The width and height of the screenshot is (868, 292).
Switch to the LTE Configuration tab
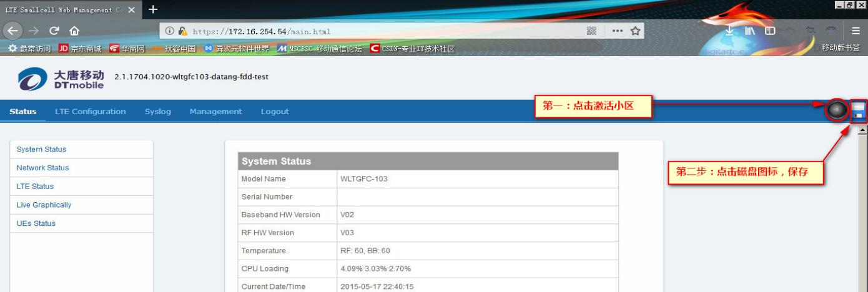(x=90, y=112)
